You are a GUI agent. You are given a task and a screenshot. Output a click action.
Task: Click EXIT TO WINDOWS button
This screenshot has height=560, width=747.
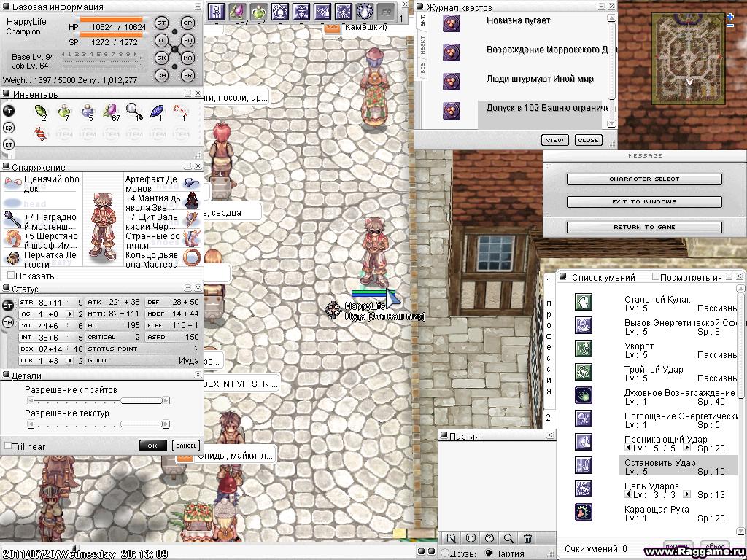coord(644,201)
